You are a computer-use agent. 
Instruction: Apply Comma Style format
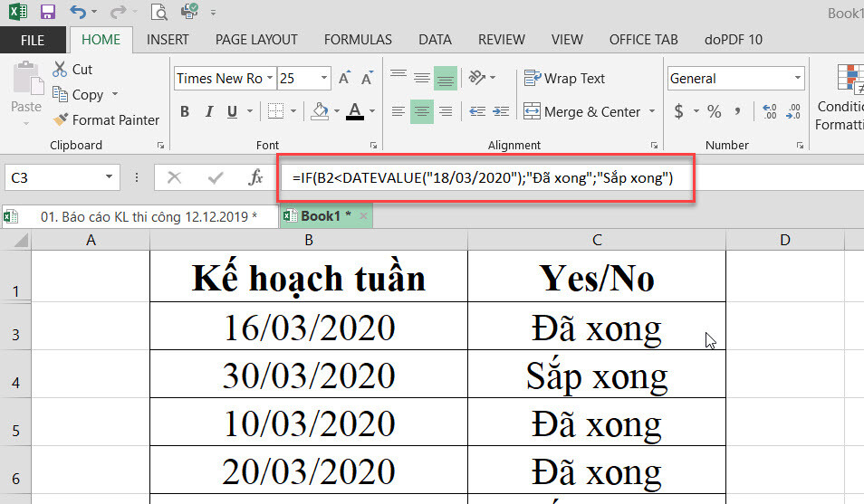(x=737, y=111)
